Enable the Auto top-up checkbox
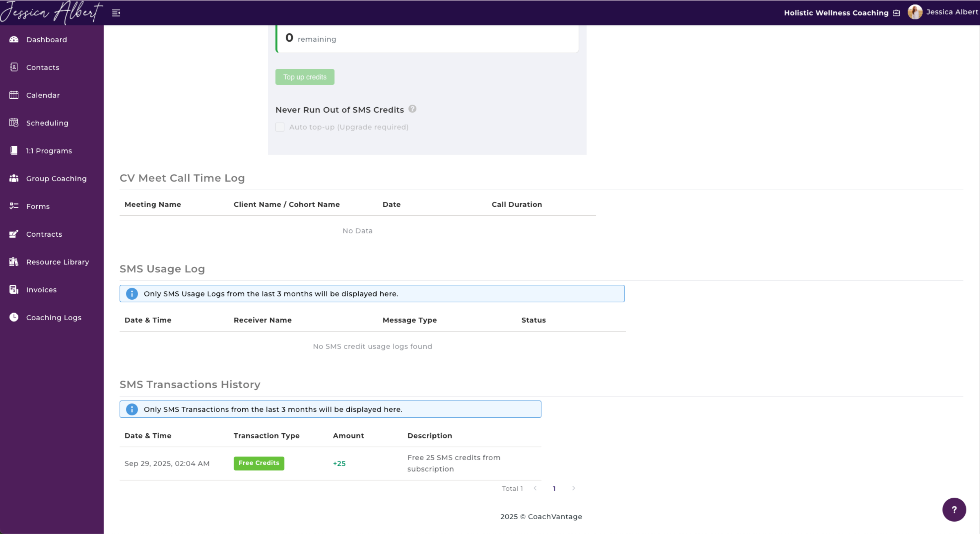Screen dimensions: 980x534 280,127
